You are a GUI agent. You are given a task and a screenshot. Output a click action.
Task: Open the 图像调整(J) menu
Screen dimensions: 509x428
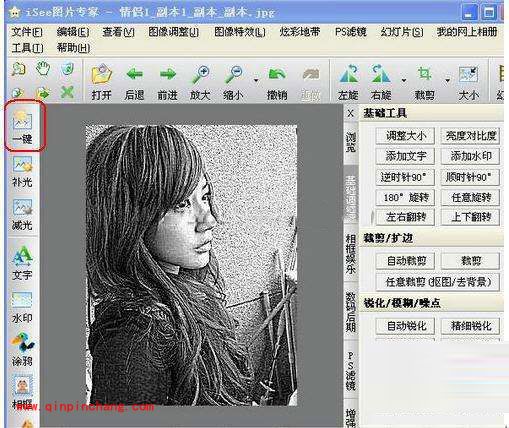[x=174, y=32]
